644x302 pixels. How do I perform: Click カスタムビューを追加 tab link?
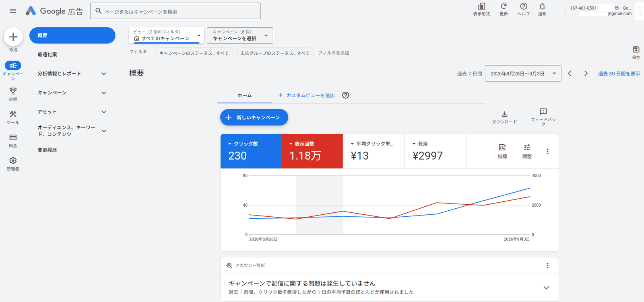coord(306,95)
